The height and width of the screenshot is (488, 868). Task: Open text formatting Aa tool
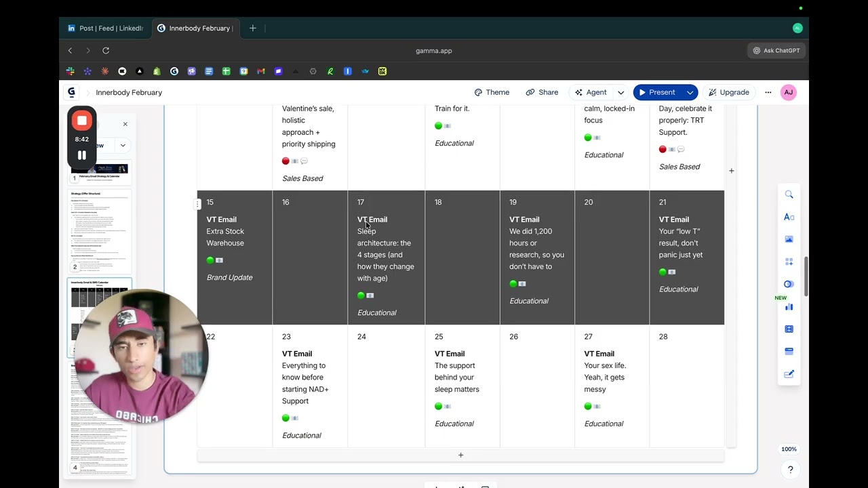789,217
